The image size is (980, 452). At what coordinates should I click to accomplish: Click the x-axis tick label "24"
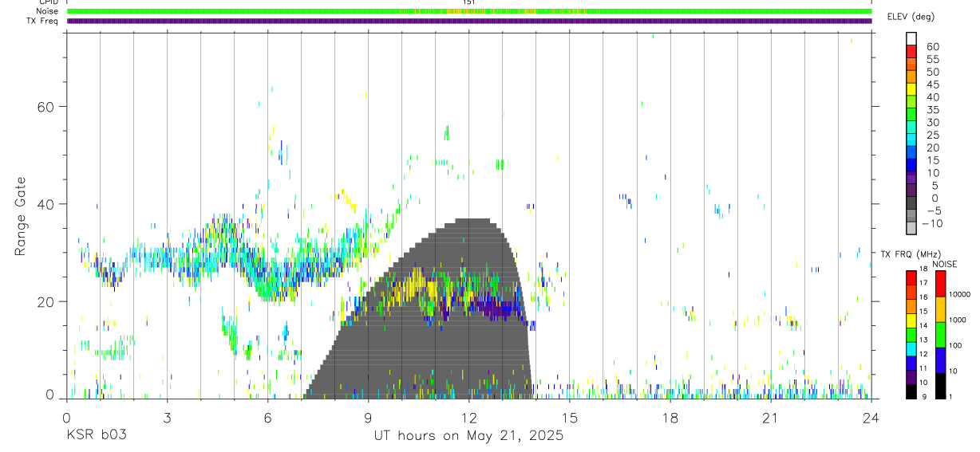[871, 418]
